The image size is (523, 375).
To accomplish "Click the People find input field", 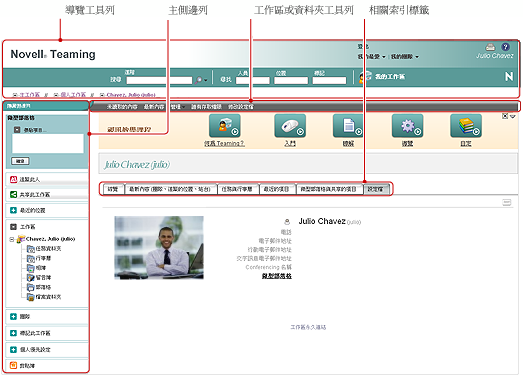I will [x=253, y=80].
